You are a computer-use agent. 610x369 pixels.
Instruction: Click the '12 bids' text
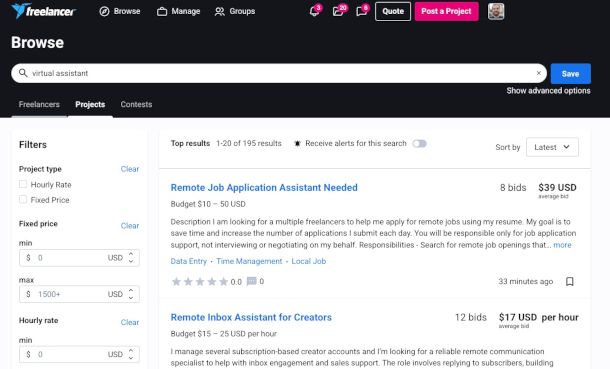471,317
